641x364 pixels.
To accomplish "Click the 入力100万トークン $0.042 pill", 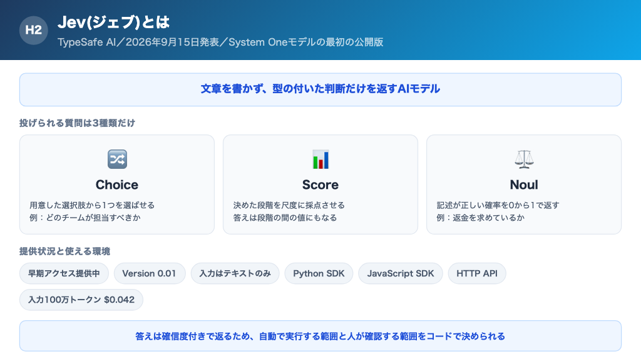I will pyautogui.click(x=81, y=300).
